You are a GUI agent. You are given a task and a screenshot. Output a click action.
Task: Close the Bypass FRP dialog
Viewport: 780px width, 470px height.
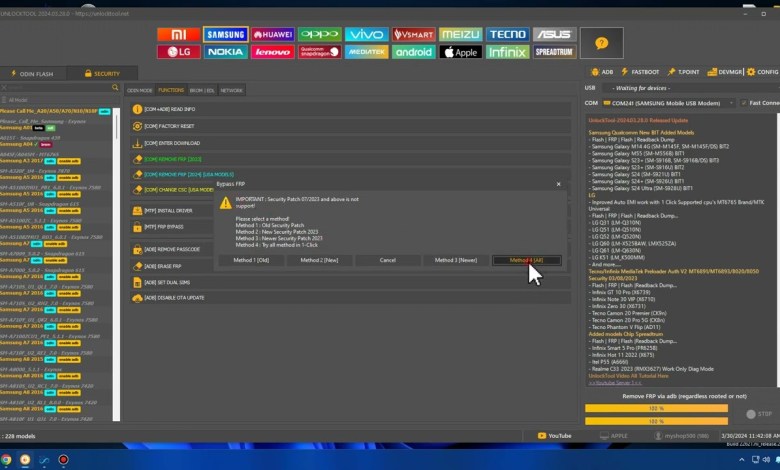coord(558,184)
